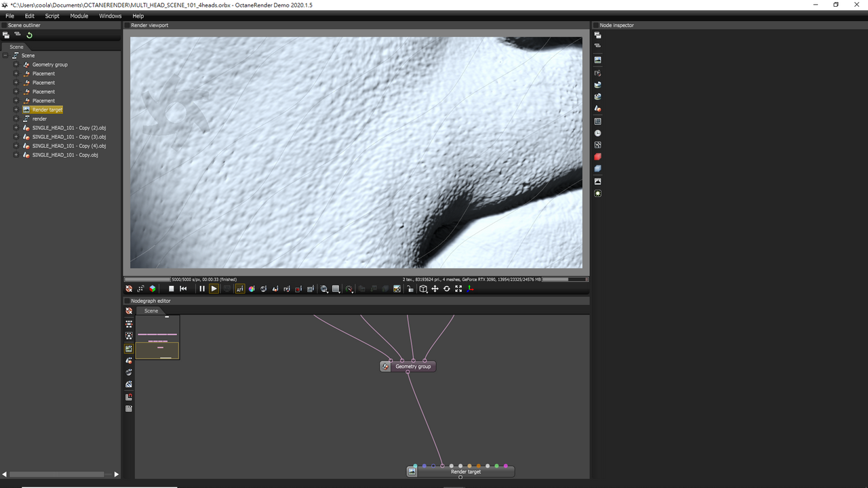Collapse the Scene root tree node
868x488 pixels.
tap(5, 56)
